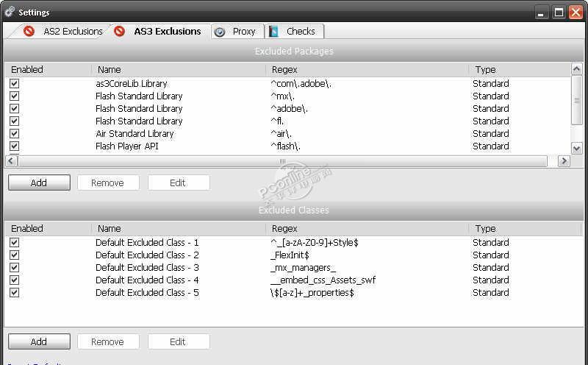The width and height of the screenshot is (588, 365).
Task: Click regex ^adobe\. cell
Action: (x=289, y=108)
